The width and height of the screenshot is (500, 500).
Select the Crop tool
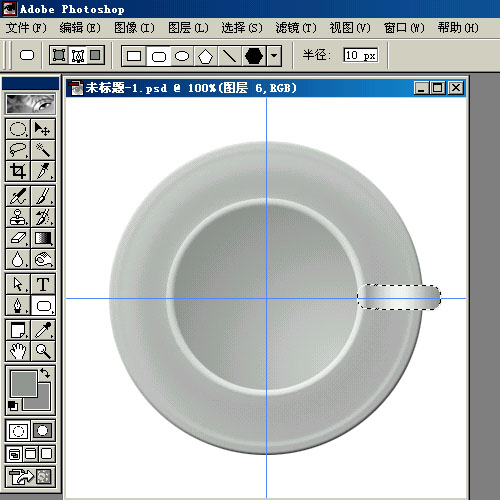[18, 171]
